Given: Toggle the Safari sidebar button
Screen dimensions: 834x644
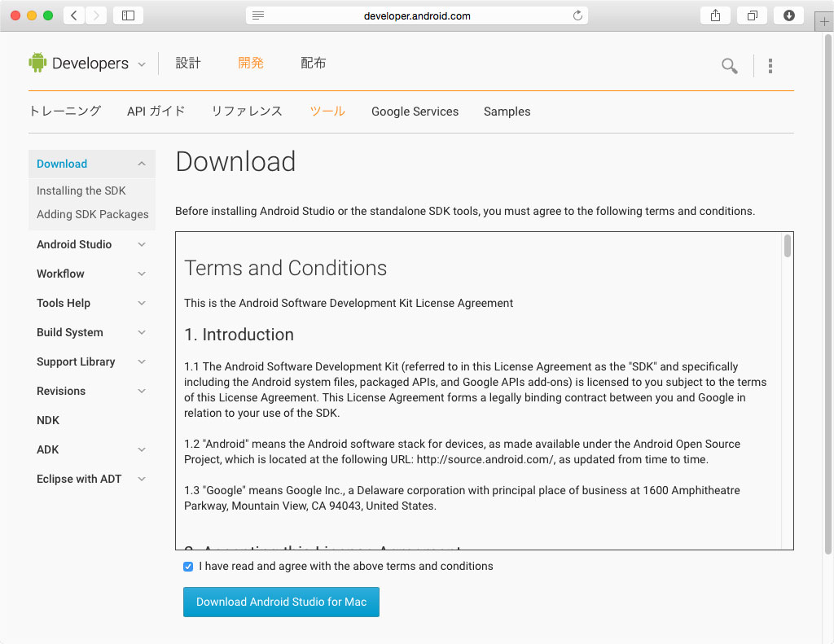Looking at the screenshot, I should (x=128, y=15).
